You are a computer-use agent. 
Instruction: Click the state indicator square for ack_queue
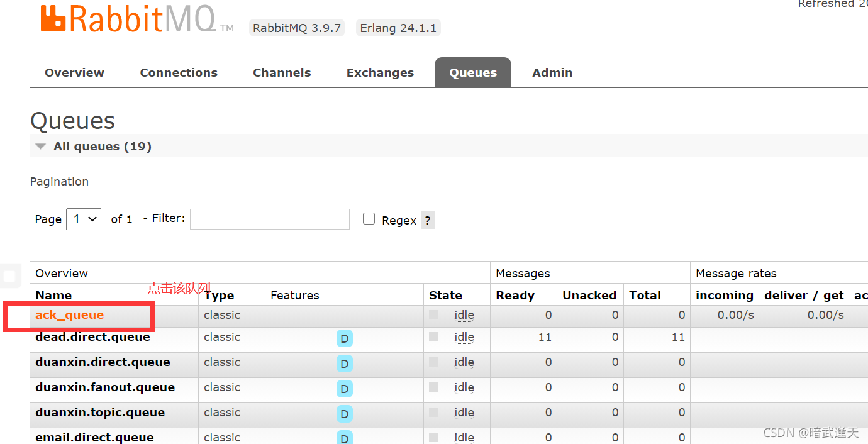[433, 314]
